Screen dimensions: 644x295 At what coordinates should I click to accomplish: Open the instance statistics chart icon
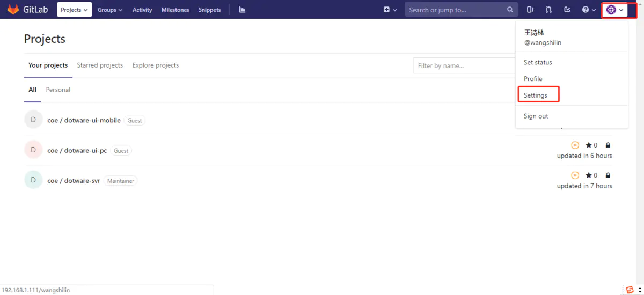pos(243,10)
